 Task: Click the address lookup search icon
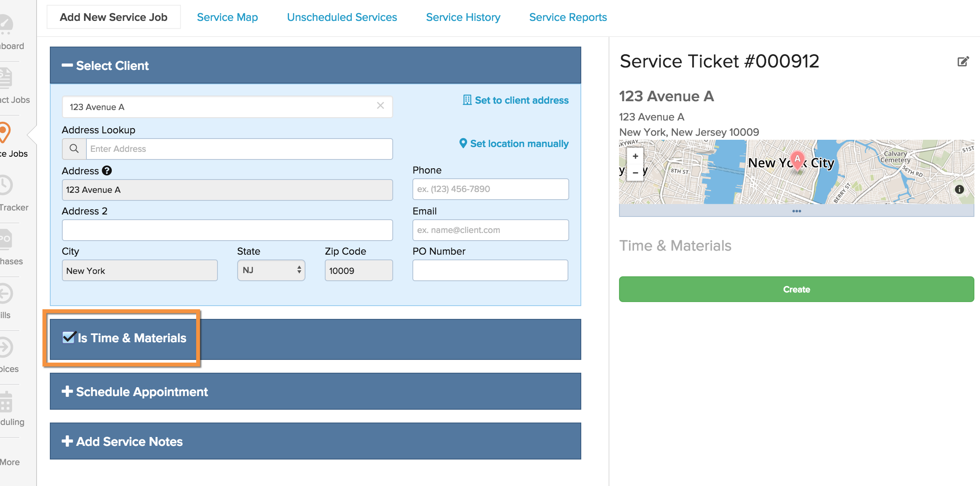coord(74,149)
